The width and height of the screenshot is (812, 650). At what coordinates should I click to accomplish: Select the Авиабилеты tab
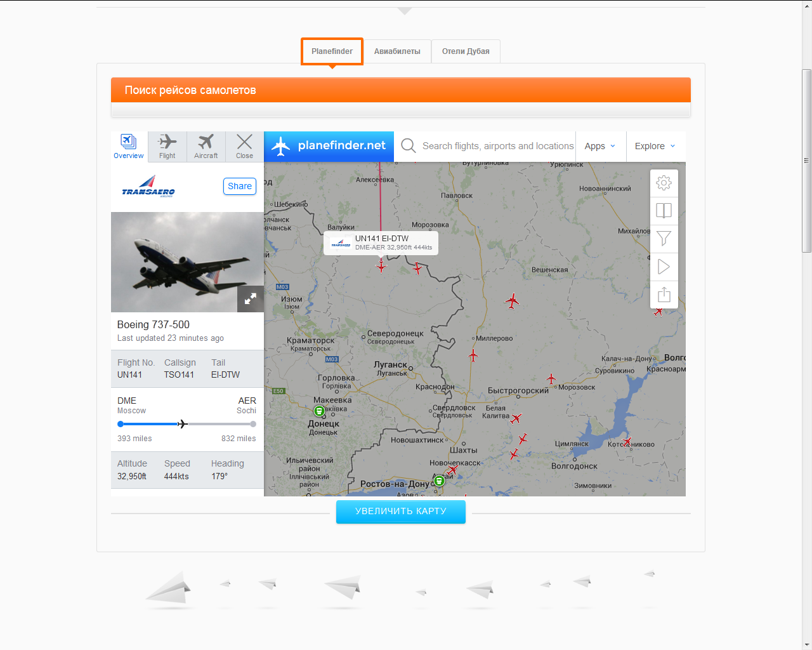397,51
